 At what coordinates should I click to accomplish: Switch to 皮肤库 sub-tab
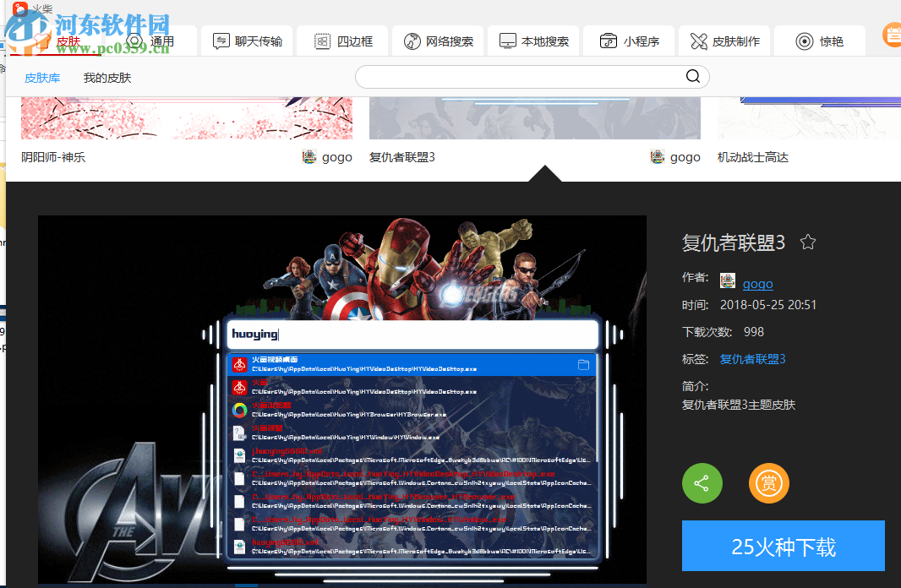coord(42,78)
